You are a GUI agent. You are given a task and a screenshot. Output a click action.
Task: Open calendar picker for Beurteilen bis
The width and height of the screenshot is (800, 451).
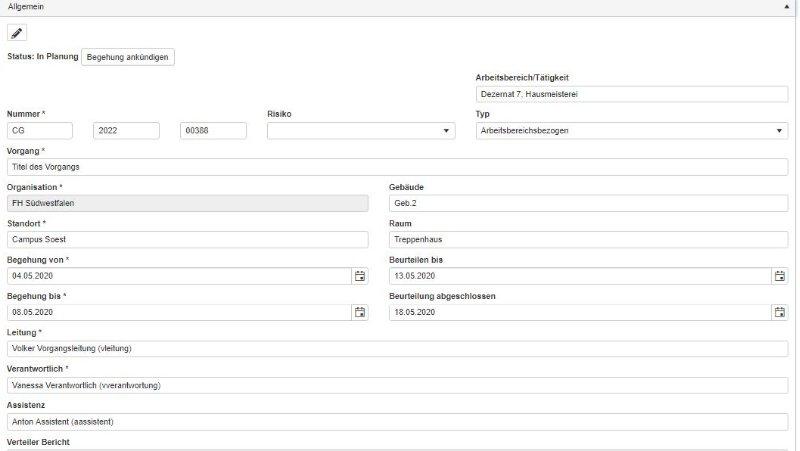[779, 276]
